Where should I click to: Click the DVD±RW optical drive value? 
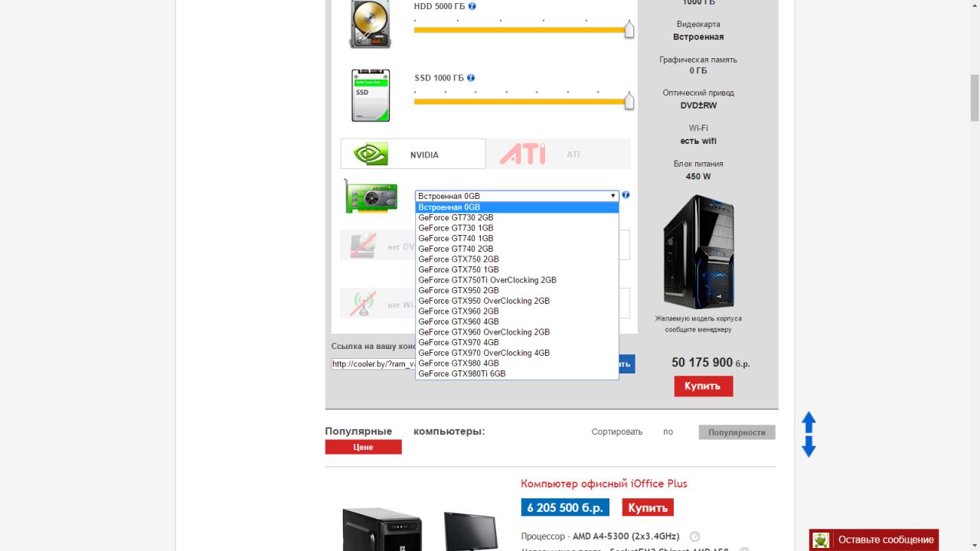tap(699, 106)
